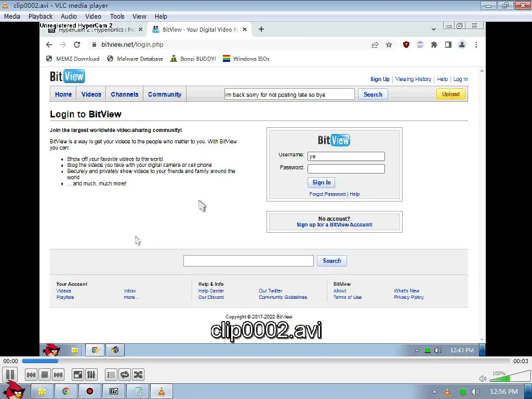532x399 pixels.
Task: Go to the BitView Community tab
Action: [x=165, y=95]
